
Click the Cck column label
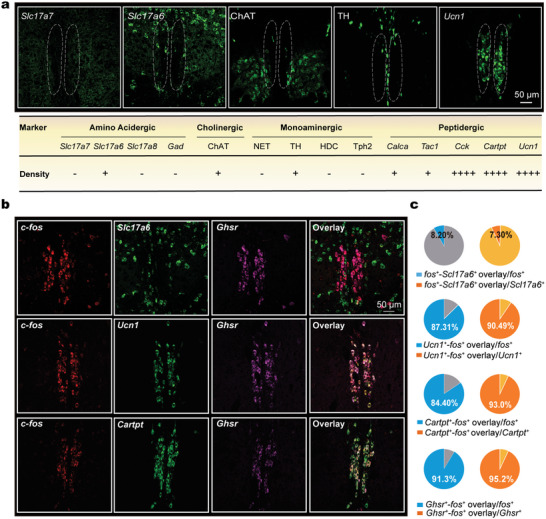(x=462, y=146)
